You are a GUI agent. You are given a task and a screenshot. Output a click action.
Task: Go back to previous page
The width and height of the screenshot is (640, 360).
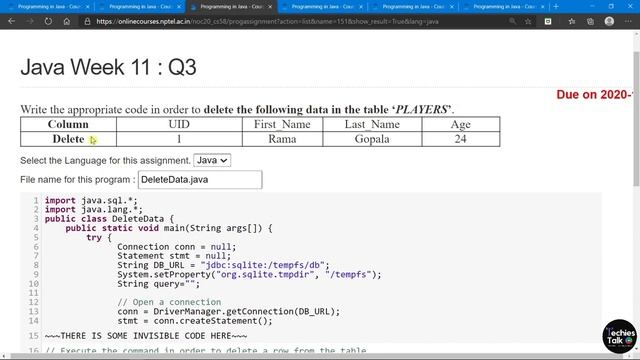click(11, 21)
